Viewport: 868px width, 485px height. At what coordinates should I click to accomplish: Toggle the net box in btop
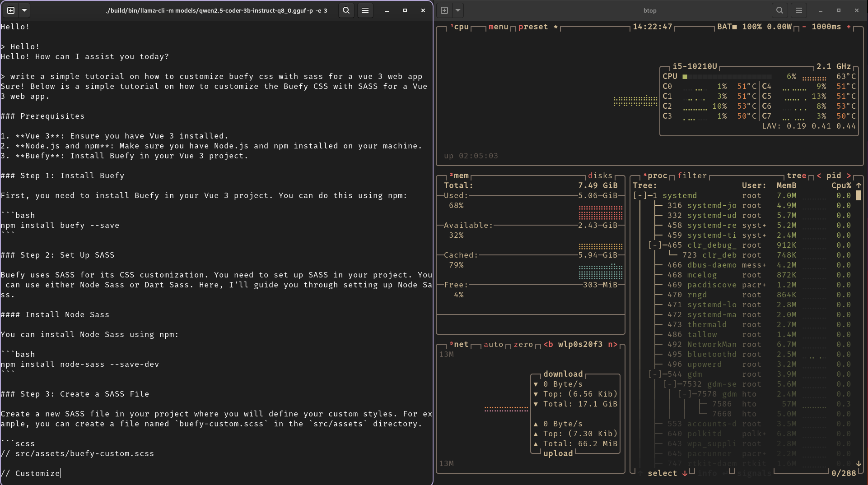pyautogui.click(x=459, y=344)
